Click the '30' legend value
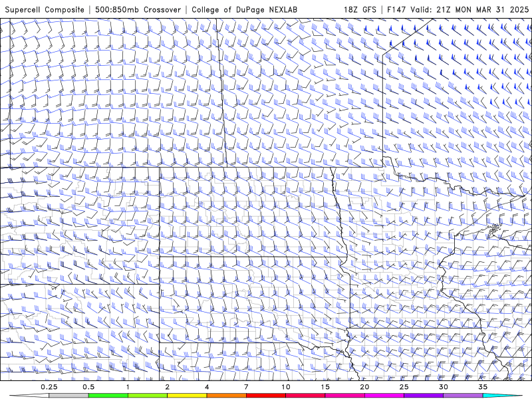The height and width of the screenshot is (399, 532). [443, 387]
